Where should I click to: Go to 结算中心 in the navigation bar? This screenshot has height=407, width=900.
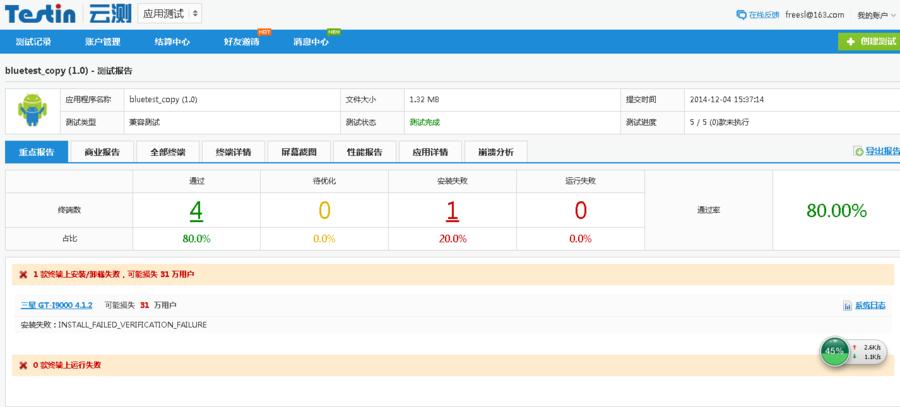point(172,42)
